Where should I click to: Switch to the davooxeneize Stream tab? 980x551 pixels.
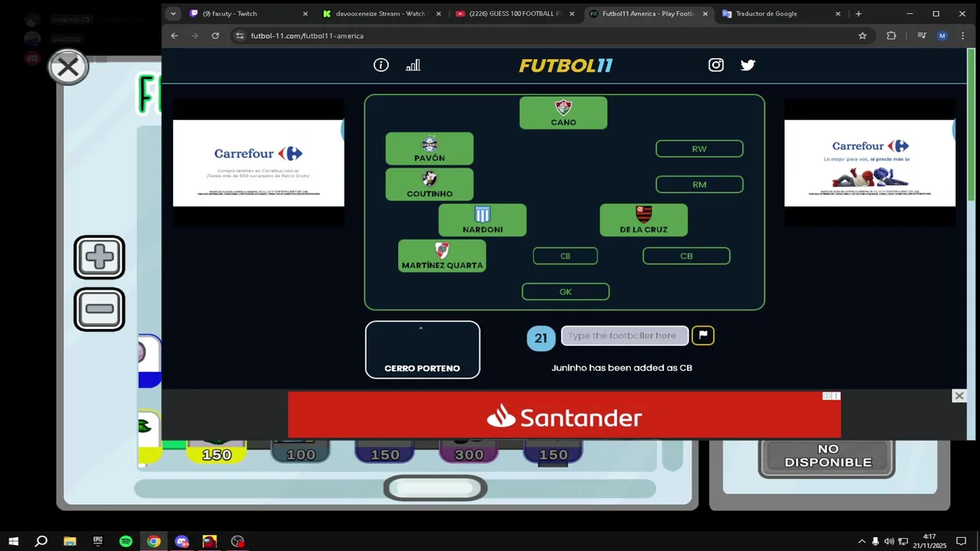(x=380, y=14)
